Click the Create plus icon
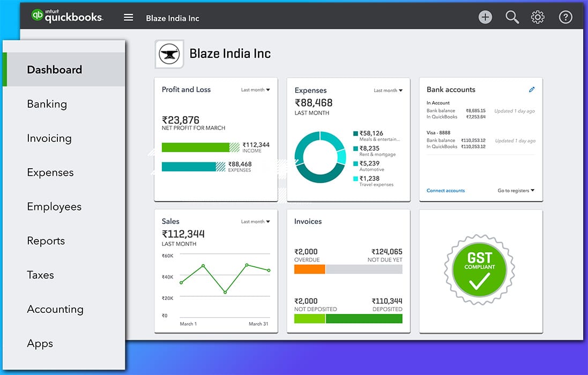This screenshot has width=588, height=375. pyautogui.click(x=485, y=17)
